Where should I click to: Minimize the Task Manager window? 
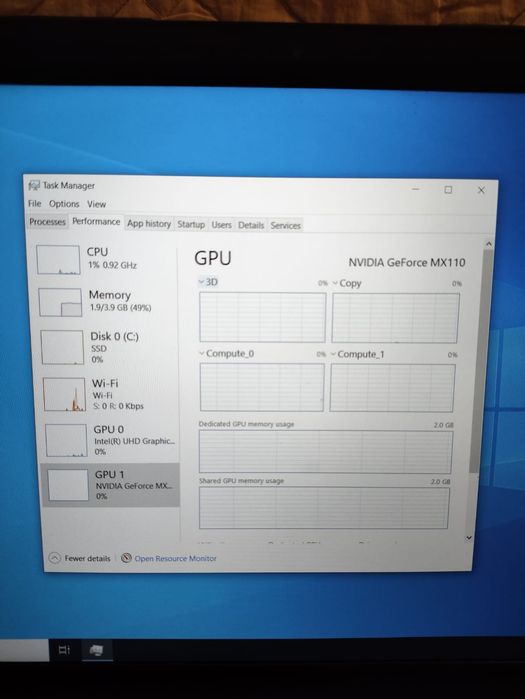[x=415, y=189]
